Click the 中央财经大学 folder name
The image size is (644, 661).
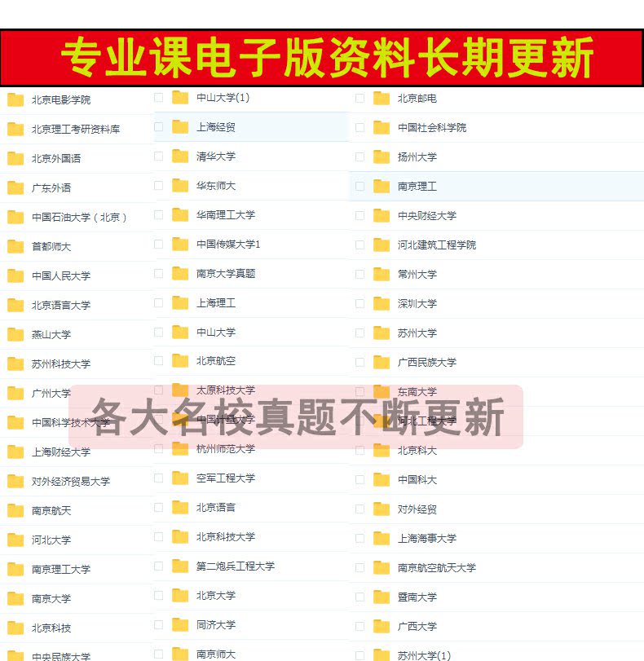(x=427, y=216)
